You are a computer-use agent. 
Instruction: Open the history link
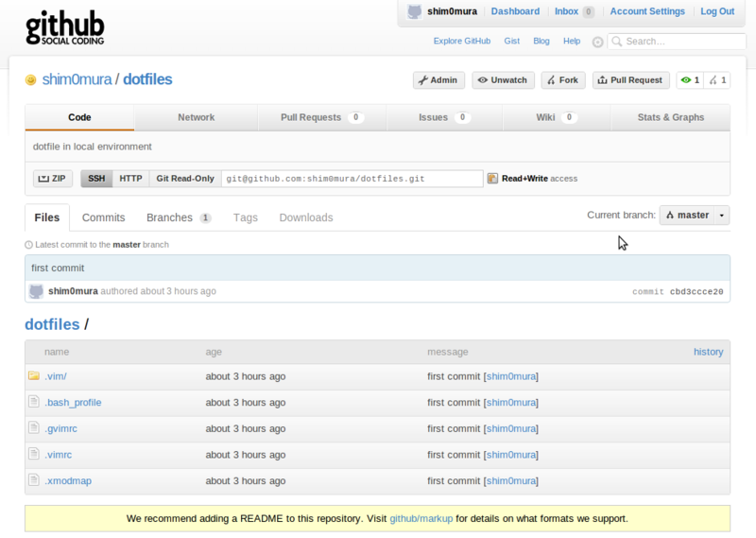[708, 353]
